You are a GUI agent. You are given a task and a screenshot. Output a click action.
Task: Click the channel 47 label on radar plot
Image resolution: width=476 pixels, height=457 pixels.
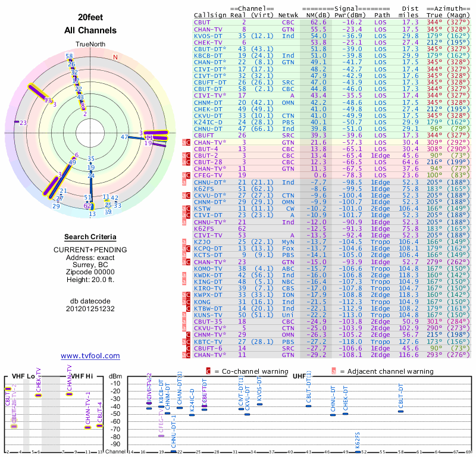click(x=124, y=137)
